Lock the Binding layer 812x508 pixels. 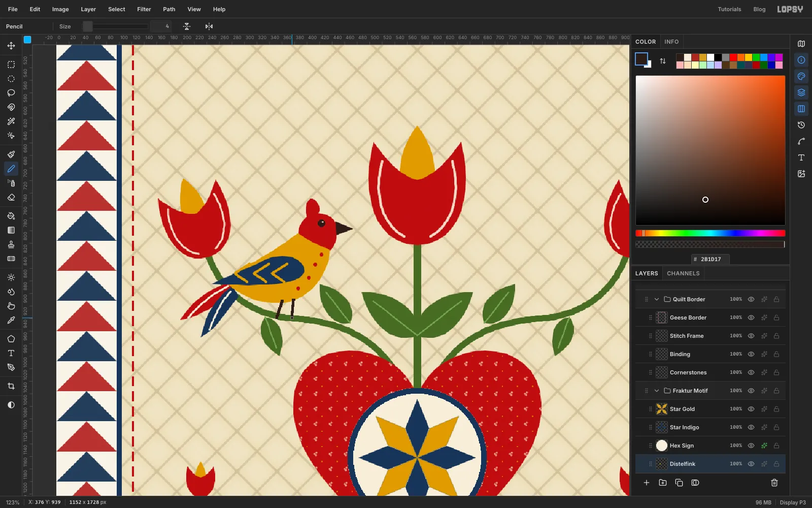tap(776, 354)
